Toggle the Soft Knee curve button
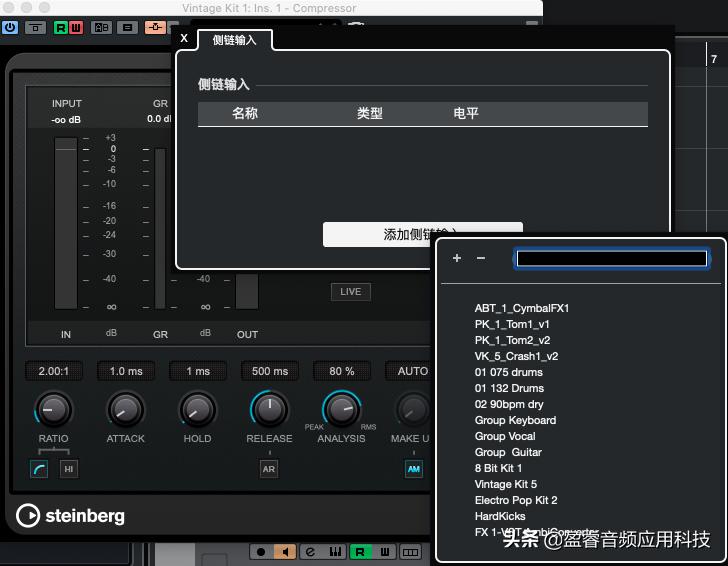 click(x=39, y=469)
